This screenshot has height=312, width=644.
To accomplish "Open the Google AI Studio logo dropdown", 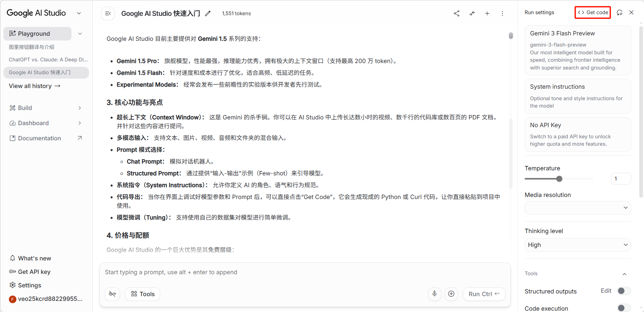I will [x=79, y=13].
